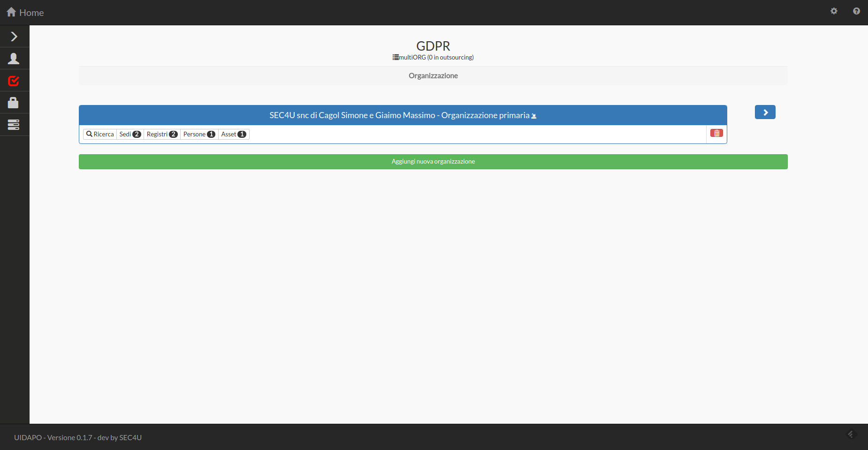Viewport: 868px width, 450px height.
Task: Go to Home in the top bar
Action: [25, 13]
